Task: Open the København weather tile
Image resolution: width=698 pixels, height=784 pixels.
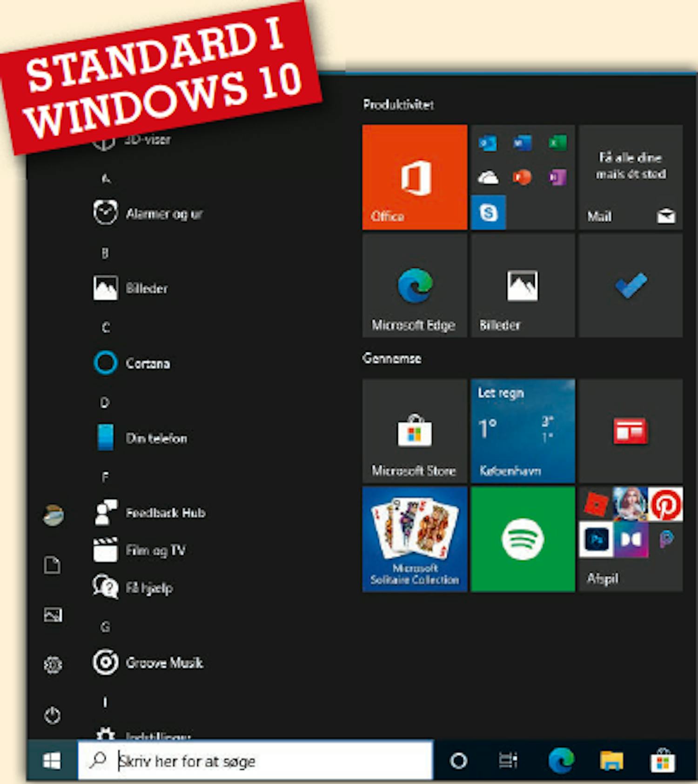Action: point(523,431)
